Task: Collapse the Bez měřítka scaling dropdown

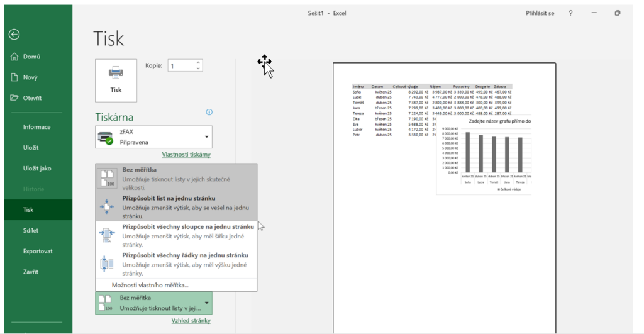Action: (206, 303)
